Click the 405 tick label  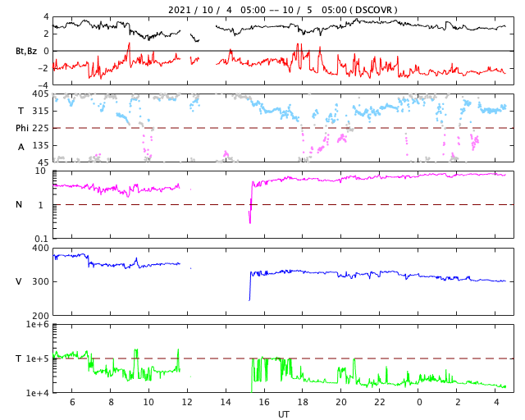(x=40, y=94)
